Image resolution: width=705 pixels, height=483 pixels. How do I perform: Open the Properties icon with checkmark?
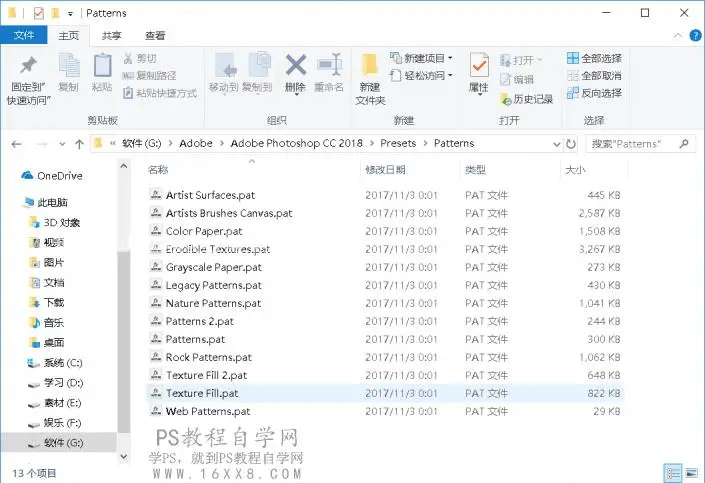pyautogui.click(x=479, y=66)
